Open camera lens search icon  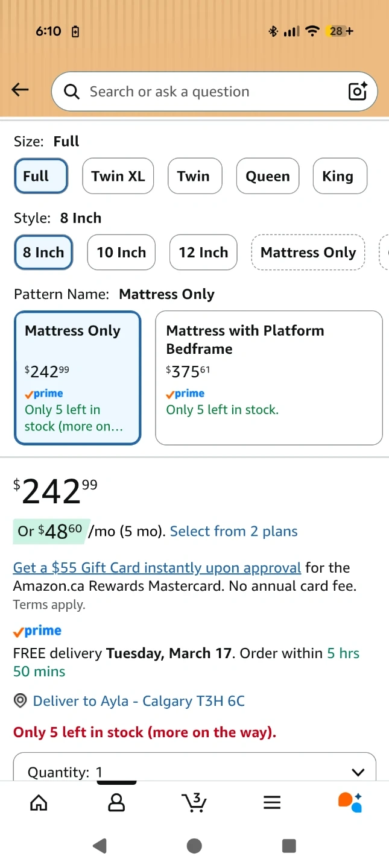[x=358, y=92]
